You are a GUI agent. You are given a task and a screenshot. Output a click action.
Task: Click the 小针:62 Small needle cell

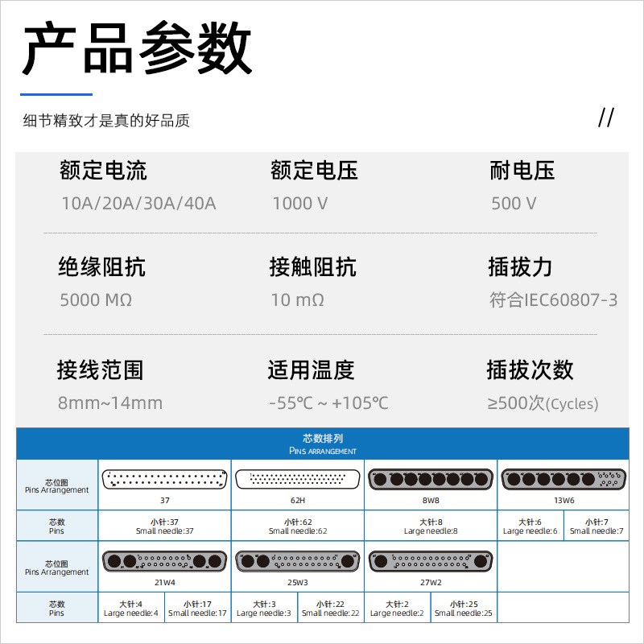click(x=296, y=525)
